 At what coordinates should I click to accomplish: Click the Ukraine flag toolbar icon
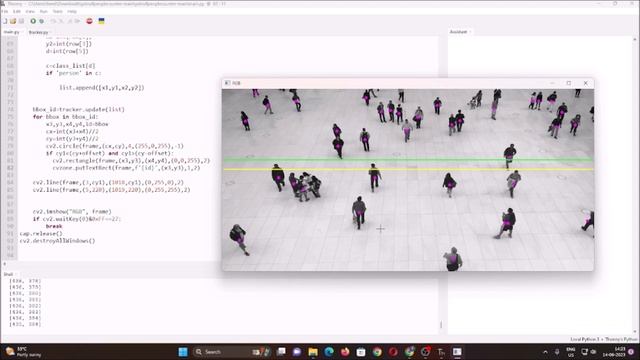[102, 21]
